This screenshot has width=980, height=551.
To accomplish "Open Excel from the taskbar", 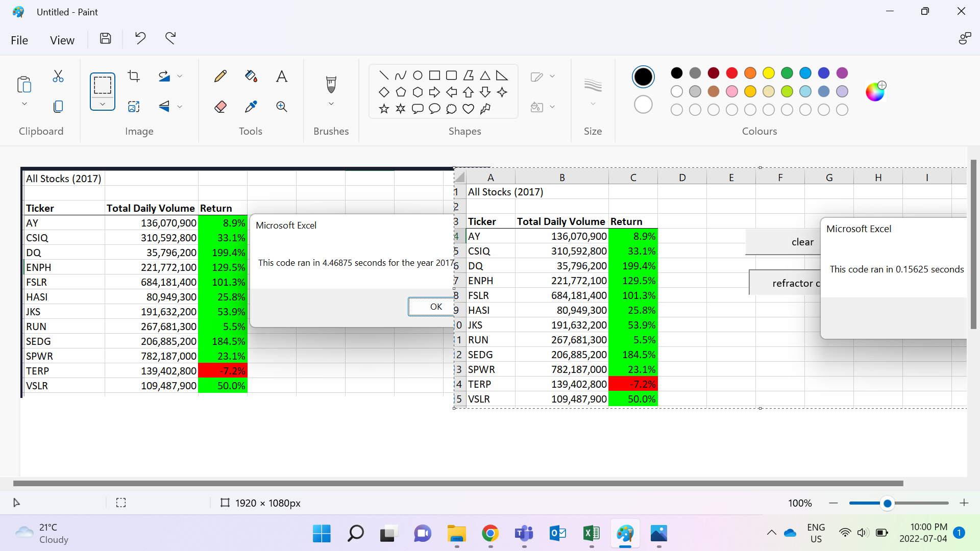I will coord(591,534).
